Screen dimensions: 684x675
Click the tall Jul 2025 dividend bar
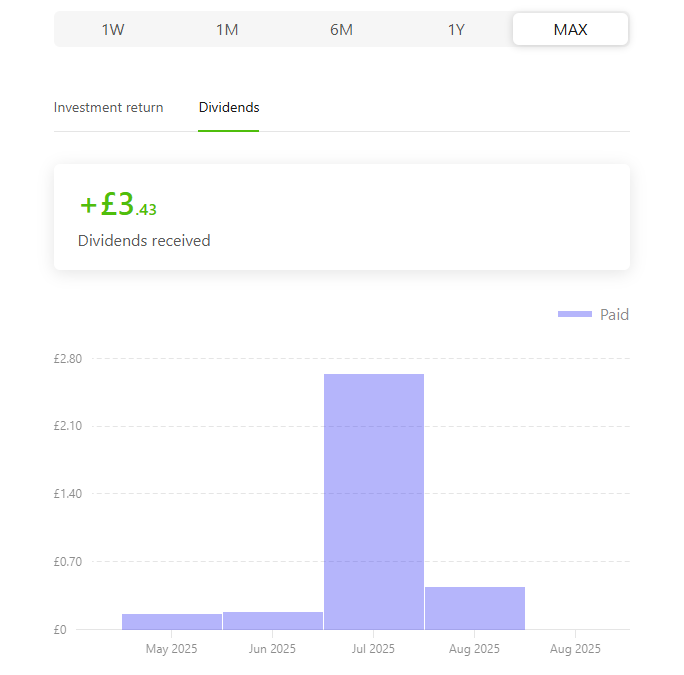click(x=374, y=502)
